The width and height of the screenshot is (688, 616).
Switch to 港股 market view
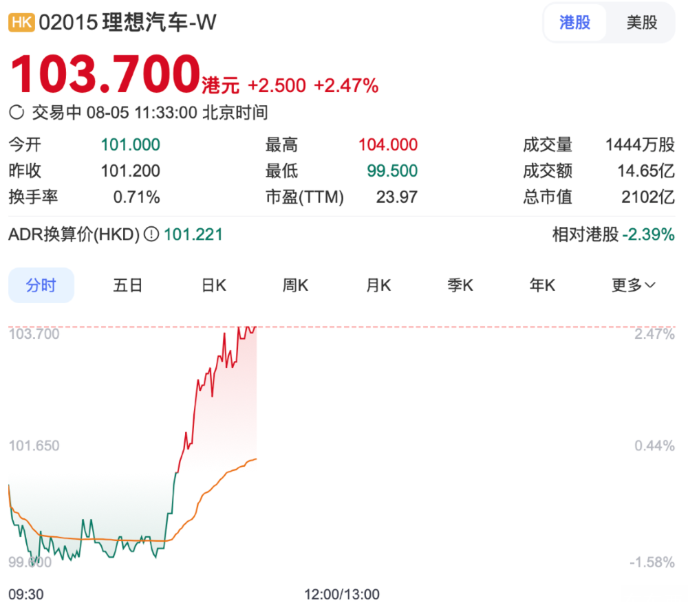pos(574,23)
